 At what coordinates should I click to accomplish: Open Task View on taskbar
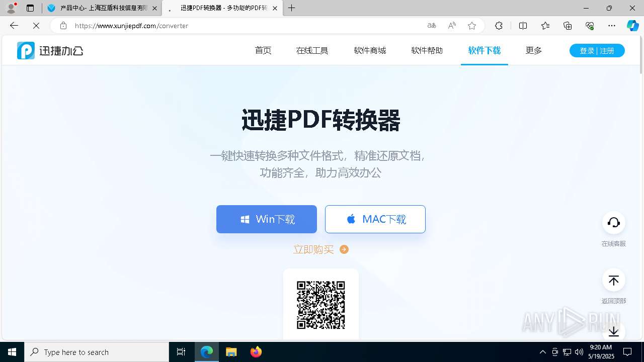[181, 352]
